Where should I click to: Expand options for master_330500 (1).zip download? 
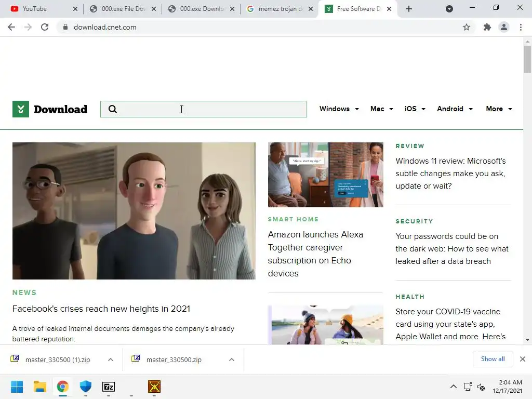(x=111, y=360)
